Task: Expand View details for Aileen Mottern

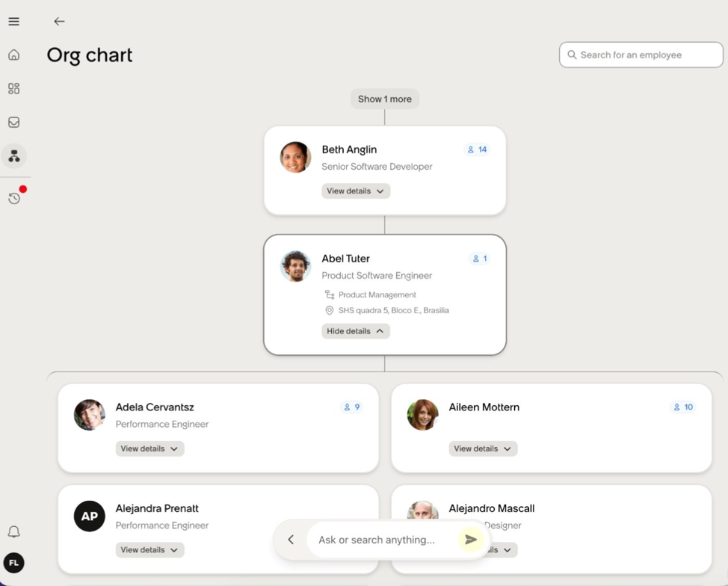Action: [483, 449]
